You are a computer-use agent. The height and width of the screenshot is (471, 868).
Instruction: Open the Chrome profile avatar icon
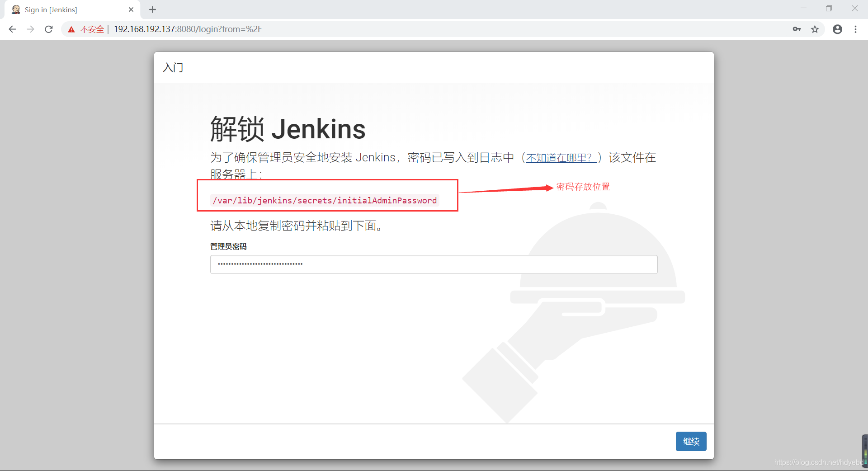click(x=837, y=29)
